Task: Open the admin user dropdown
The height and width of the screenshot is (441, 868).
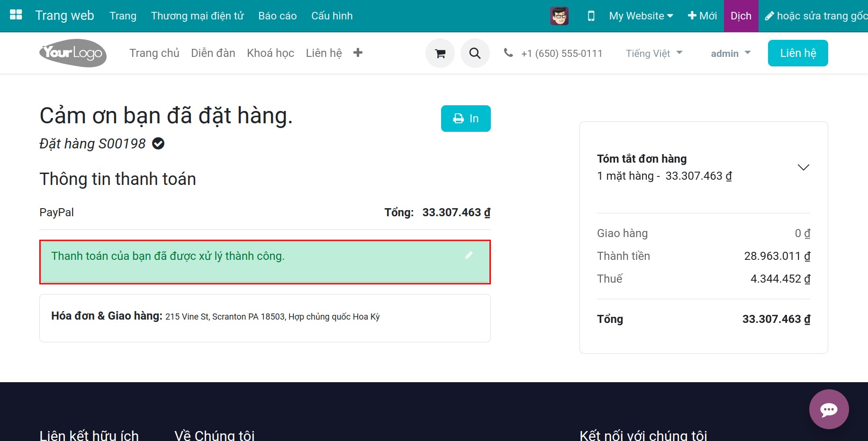Action: (x=731, y=53)
